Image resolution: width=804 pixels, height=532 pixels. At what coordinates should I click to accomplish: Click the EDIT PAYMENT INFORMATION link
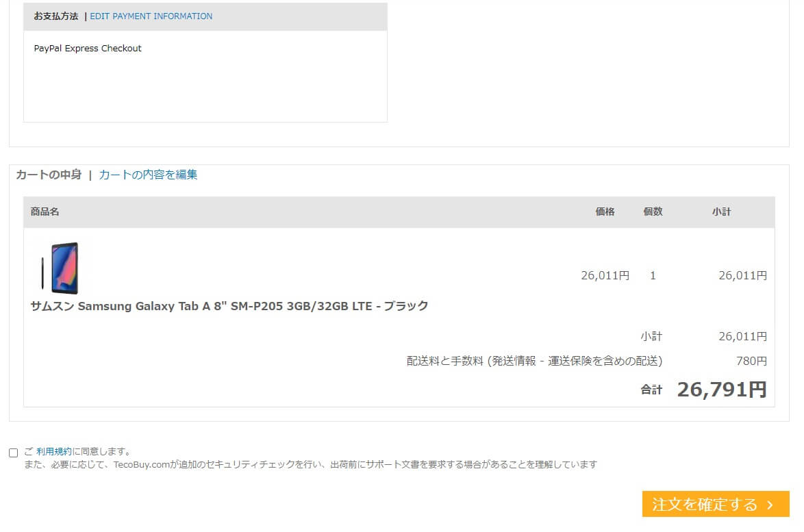tap(151, 16)
